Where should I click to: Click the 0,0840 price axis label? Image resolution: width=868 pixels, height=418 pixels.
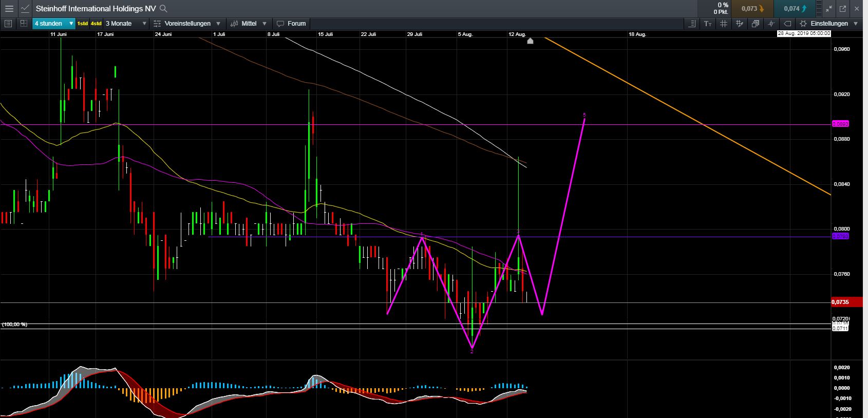[842, 184]
